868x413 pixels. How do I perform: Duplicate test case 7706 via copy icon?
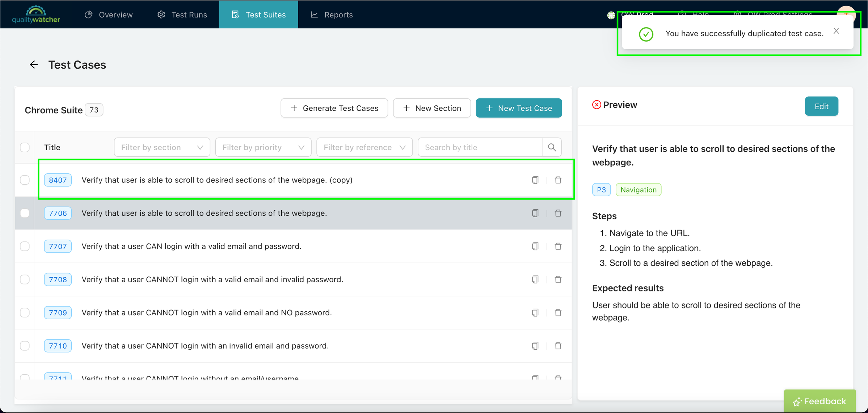pos(535,213)
